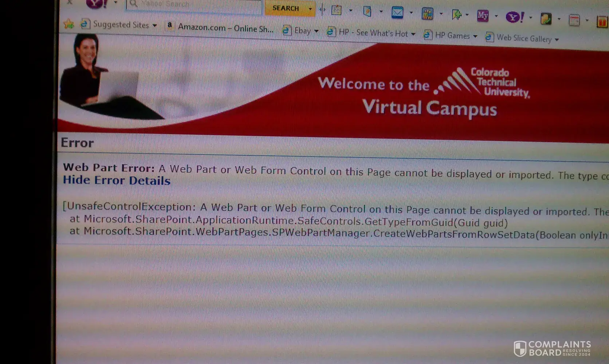Click the add bookmark icon with green plus
The image size is (609, 364).
pos(456,15)
